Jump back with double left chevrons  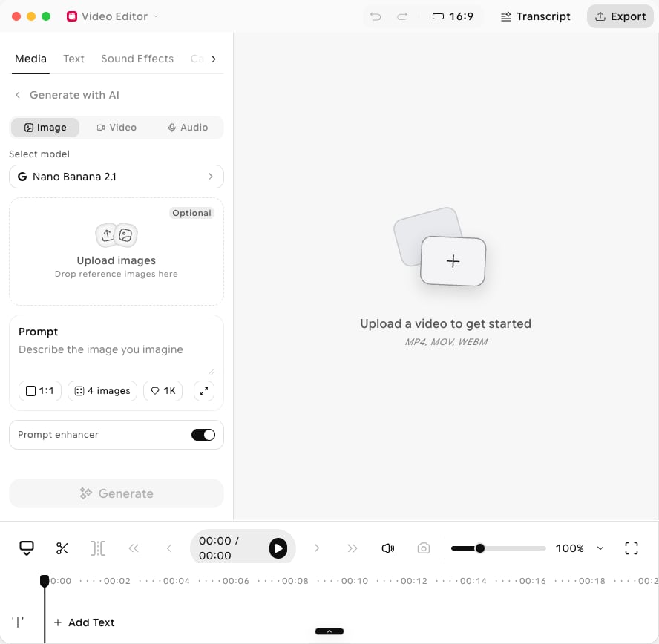[x=134, y=548]
